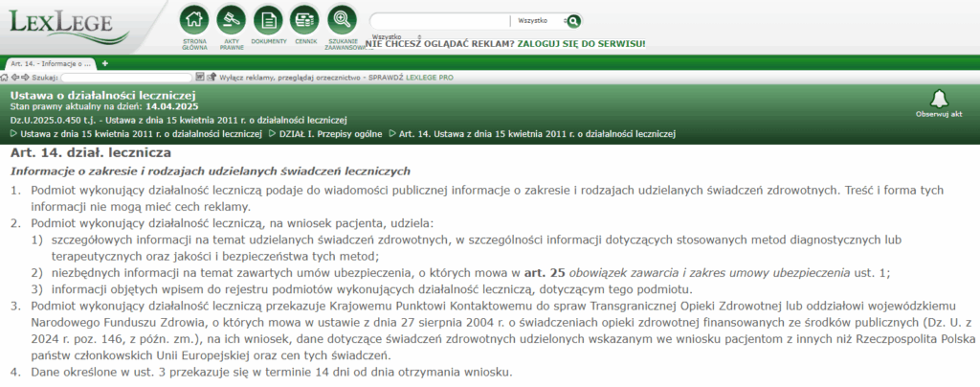Go back with the left arrow icon
This screenshot has width=980, height=387.
(x=16, y=77)
